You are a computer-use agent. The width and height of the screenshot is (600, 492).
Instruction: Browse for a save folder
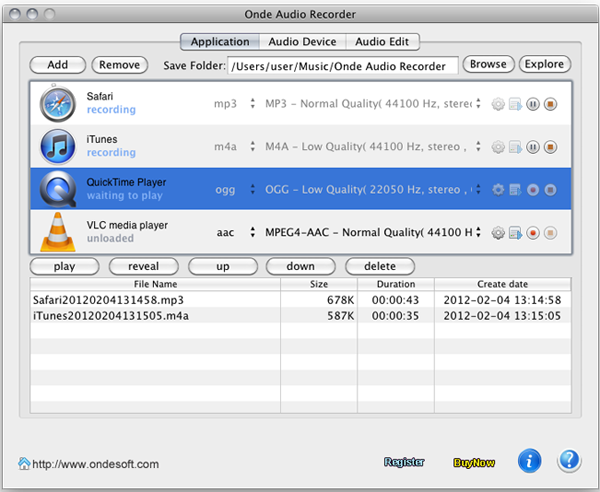pos(488,64)
